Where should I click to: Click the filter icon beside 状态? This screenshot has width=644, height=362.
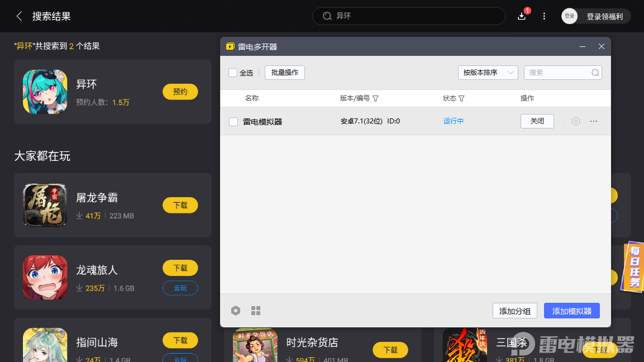[461, 98]
